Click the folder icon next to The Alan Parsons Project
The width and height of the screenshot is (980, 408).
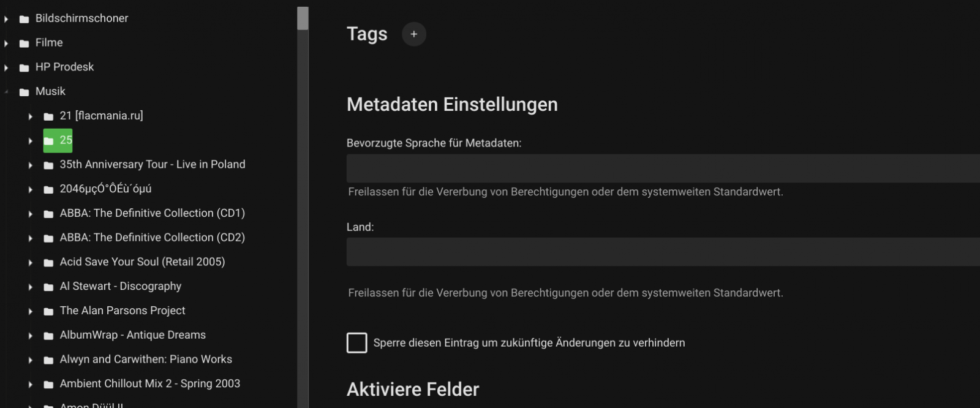coord(48,311)
